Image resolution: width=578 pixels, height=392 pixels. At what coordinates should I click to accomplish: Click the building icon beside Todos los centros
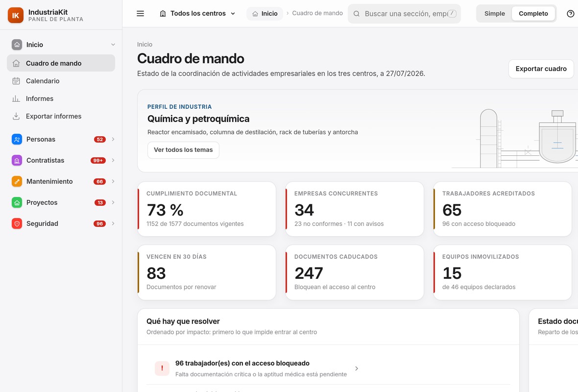[163, 14]
